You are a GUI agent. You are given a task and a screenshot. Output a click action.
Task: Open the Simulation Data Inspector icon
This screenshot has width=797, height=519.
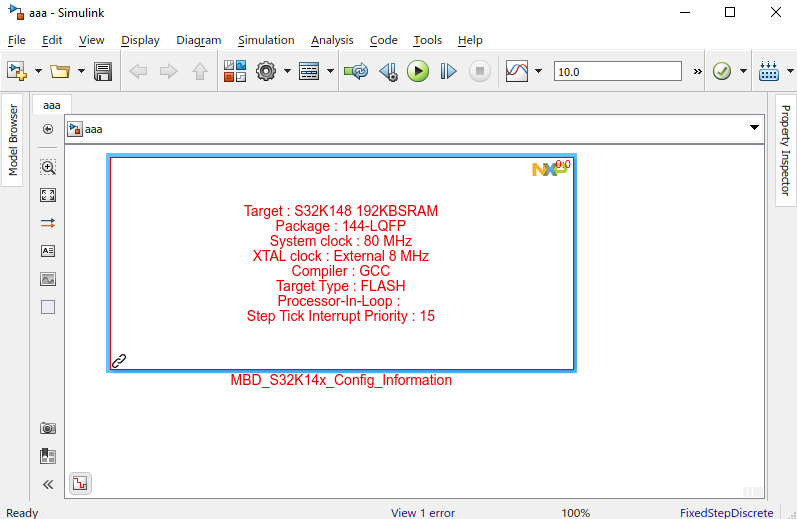[517, 71]
